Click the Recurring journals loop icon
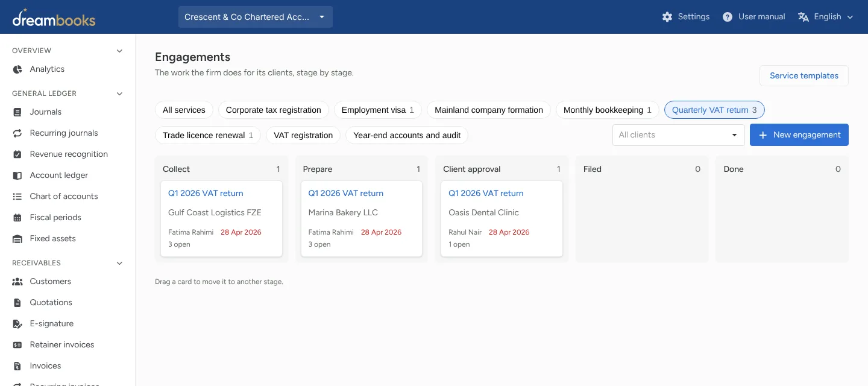The width and height of the screenshot is (868, 386). click(17, 133)
